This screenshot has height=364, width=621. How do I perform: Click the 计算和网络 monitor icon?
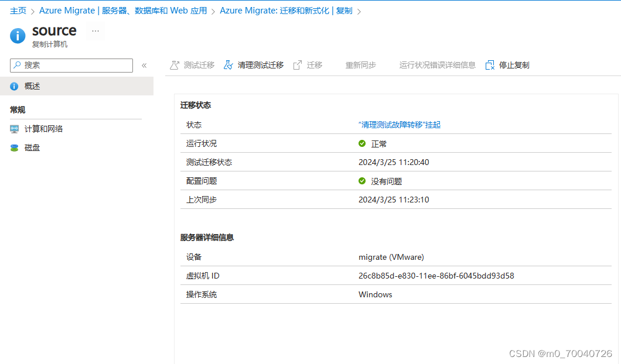(14, 129)
